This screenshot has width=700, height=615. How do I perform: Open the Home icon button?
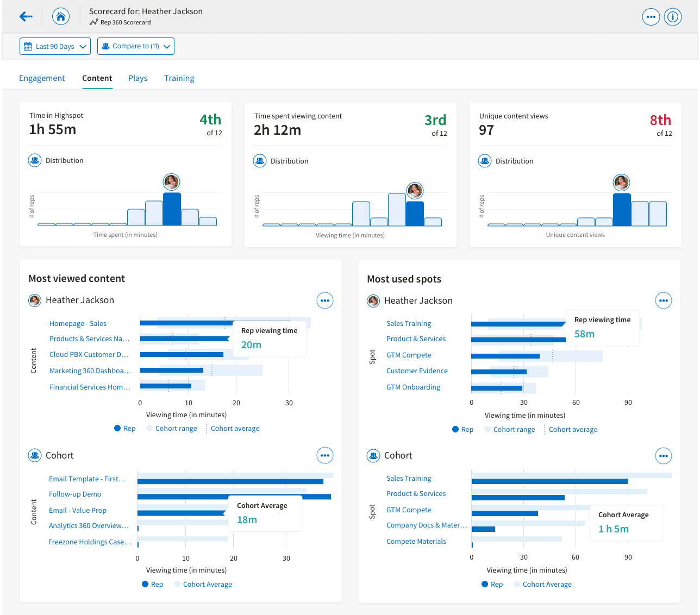tap(61, 16)
